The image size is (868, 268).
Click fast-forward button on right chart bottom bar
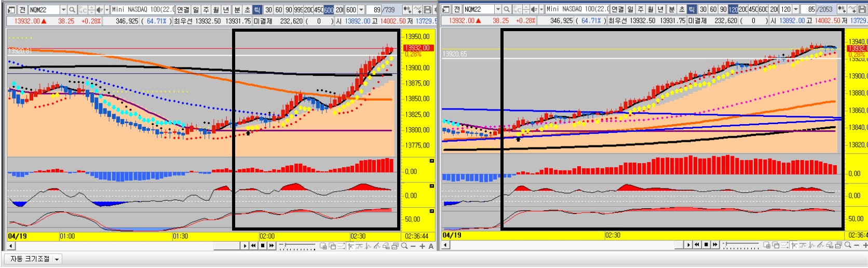pos(715,245)
